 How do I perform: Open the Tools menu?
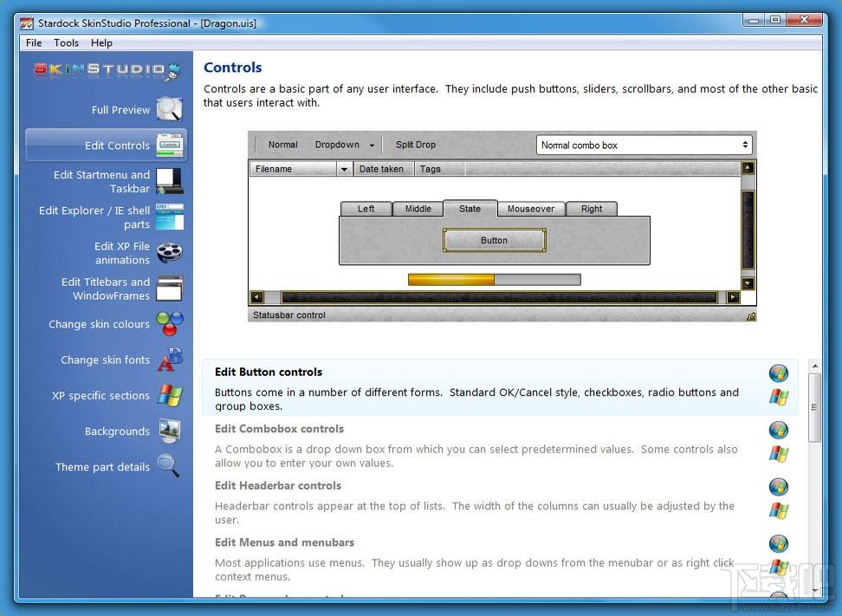66,43
